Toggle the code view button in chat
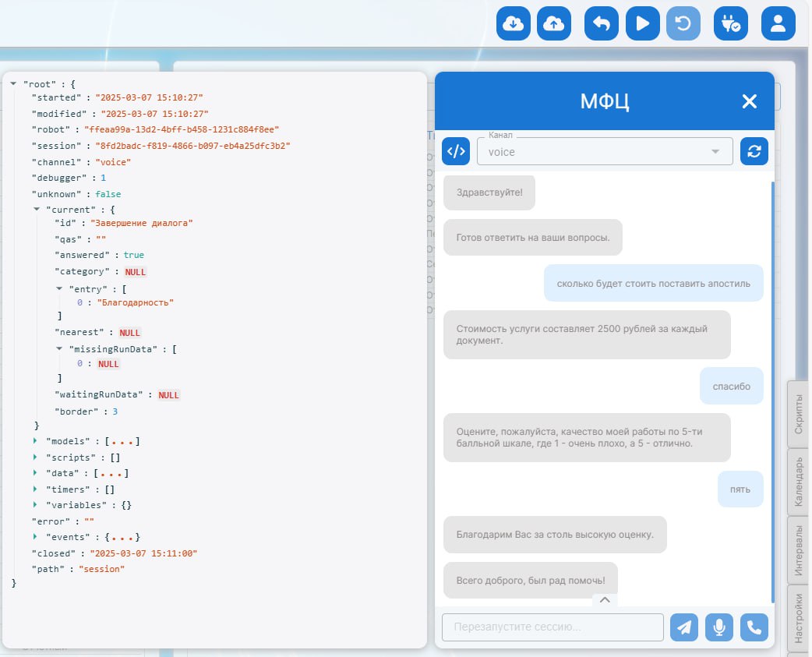This screenshot has height=657, width=812. [456, 151]
